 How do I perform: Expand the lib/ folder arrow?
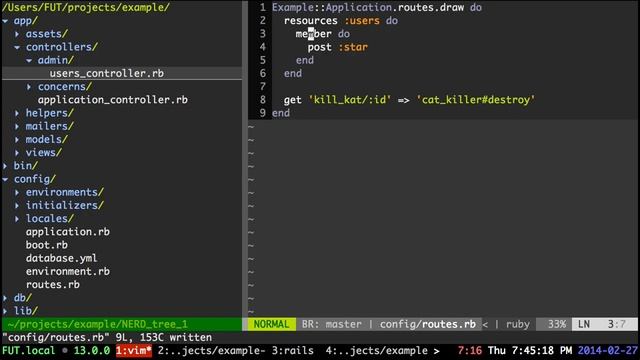pos(5,311)
